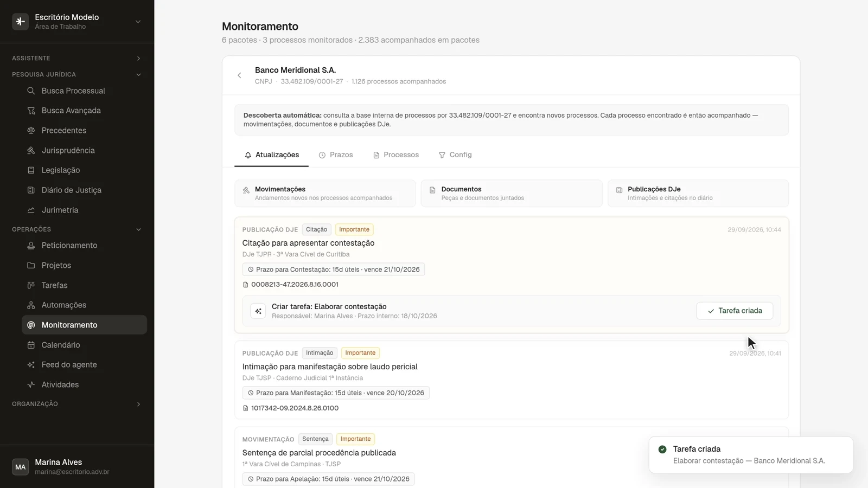This screenshot has height=488, width=868.
Task: Go to Peticionamento
Action: [x=84, y=246]
